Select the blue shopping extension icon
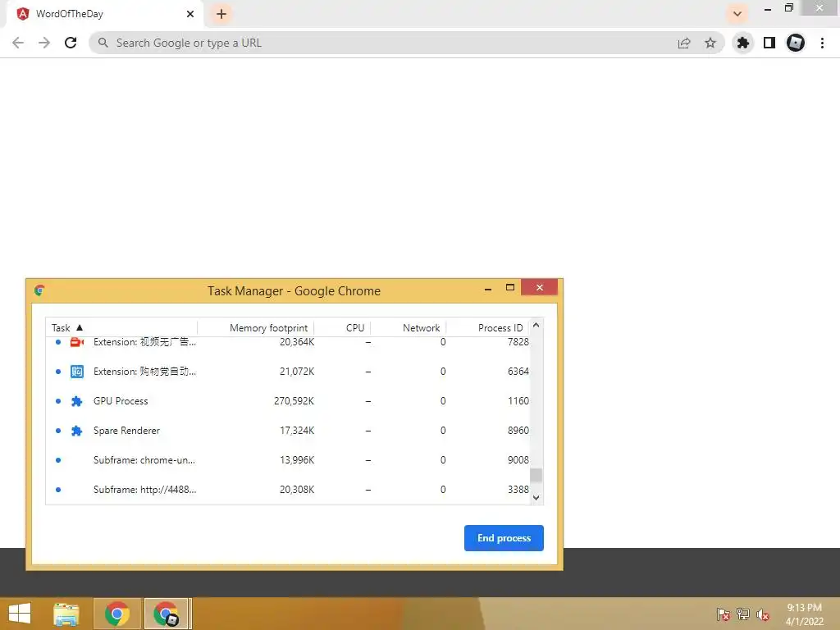This screenshot has height=630, width=840. coord(76,372)
